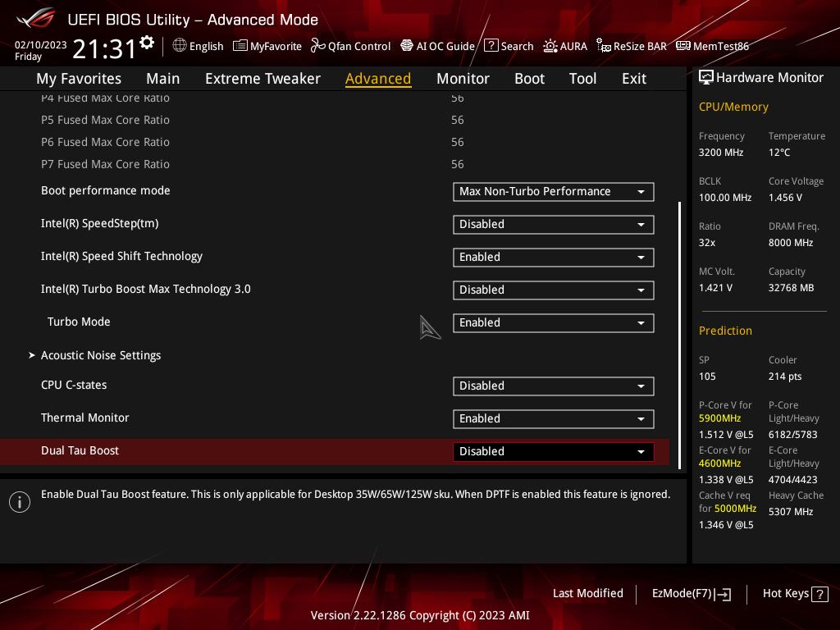Open Turbo Mode dropdown
The height and width of the screenshot is (630, 840).
click(x=554, y=323)
